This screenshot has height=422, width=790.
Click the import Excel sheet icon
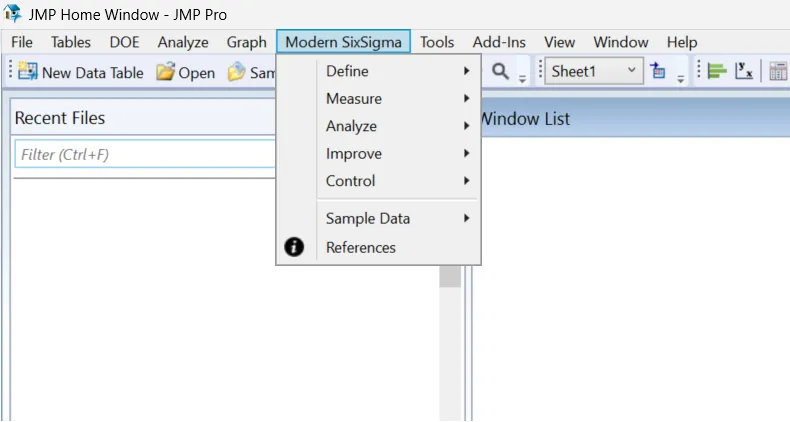pos(657,71)
